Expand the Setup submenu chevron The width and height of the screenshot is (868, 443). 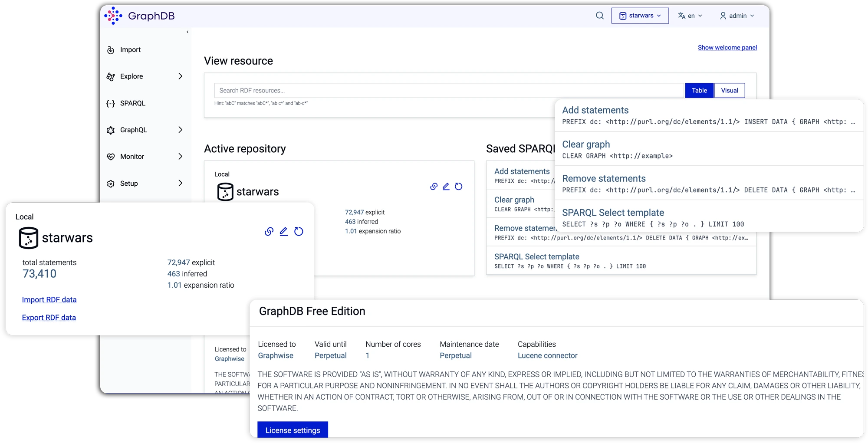click(181, 183)
